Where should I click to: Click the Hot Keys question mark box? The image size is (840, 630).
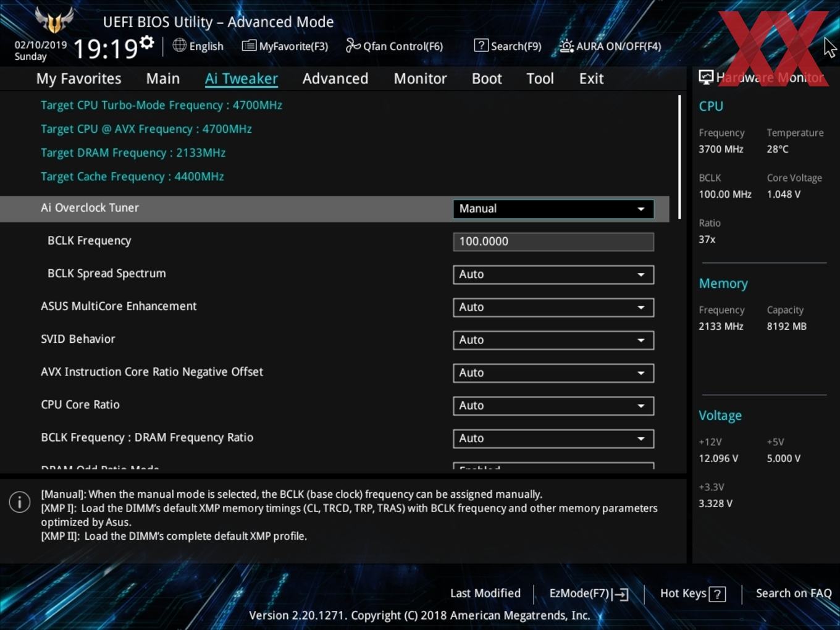pyautogui.click(x=717, y=594)
